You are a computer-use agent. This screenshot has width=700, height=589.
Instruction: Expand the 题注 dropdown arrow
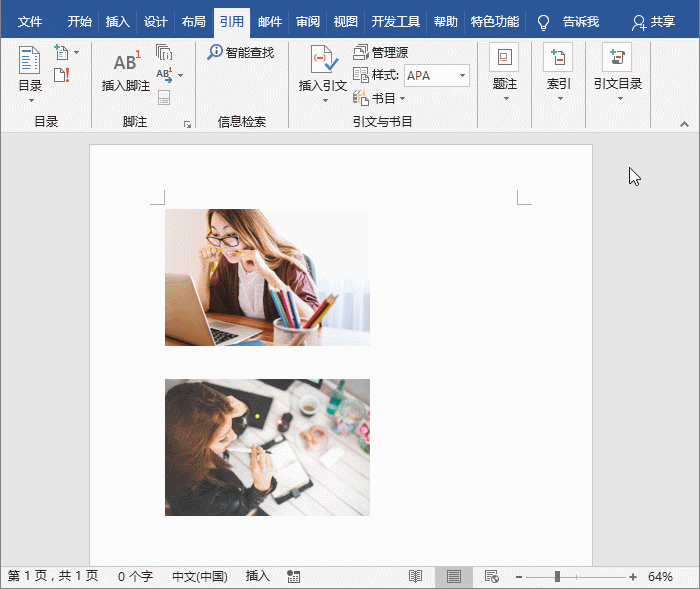coord(506,99)
